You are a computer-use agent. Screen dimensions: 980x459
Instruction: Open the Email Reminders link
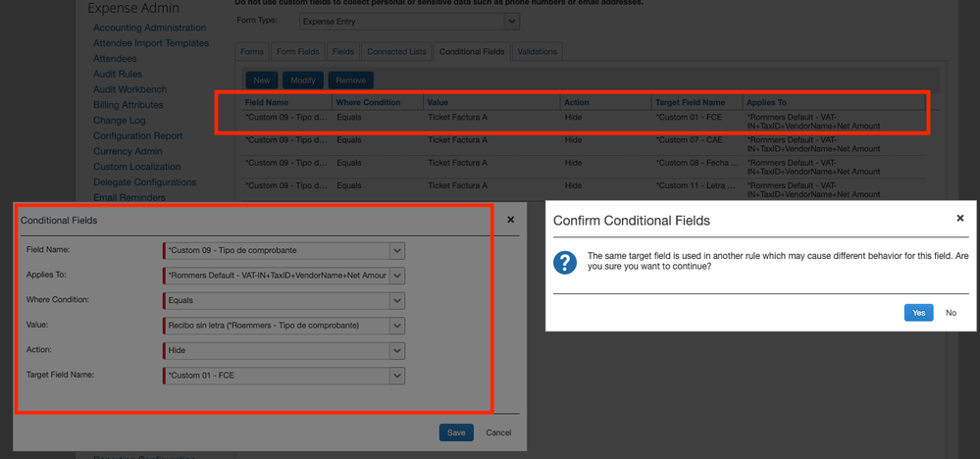129,197
